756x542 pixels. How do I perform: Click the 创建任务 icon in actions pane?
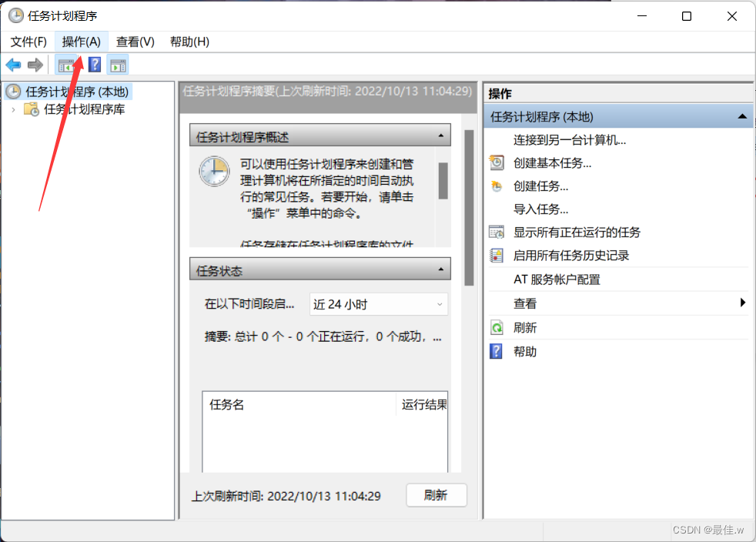coord(497,186)
